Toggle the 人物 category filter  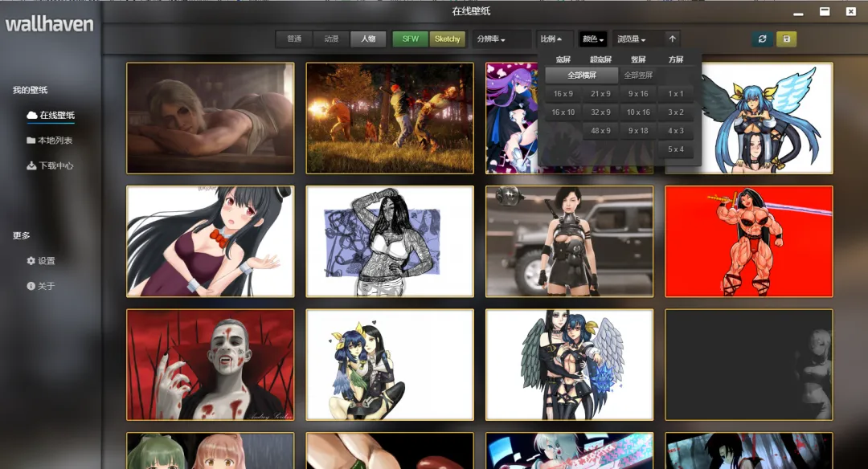coord(368,39)
